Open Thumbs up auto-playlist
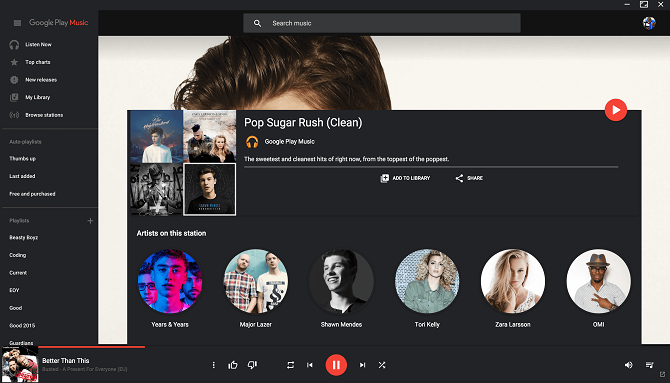Viewport: 670px width, 383px height. coord(23,159)
